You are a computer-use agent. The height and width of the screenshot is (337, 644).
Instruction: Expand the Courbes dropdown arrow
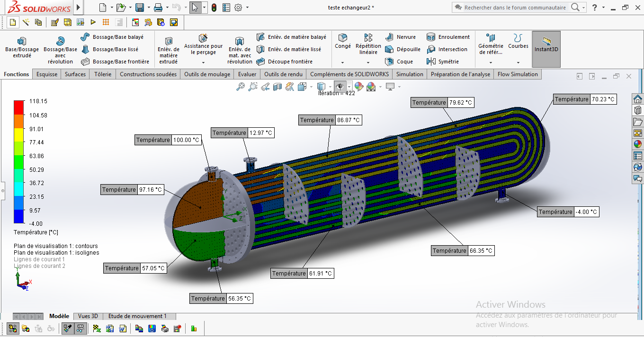coord(518,62)
